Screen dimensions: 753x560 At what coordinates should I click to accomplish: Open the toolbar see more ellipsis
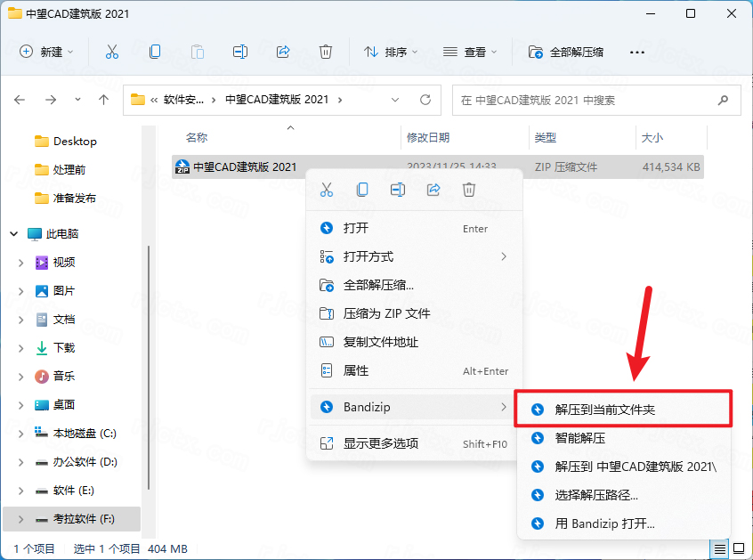pyautogui.click(x=636, y=52)
